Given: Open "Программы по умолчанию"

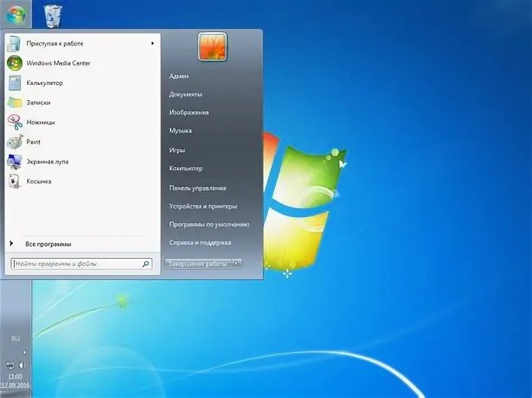Looking at the screenshot, I should (209, 224).
